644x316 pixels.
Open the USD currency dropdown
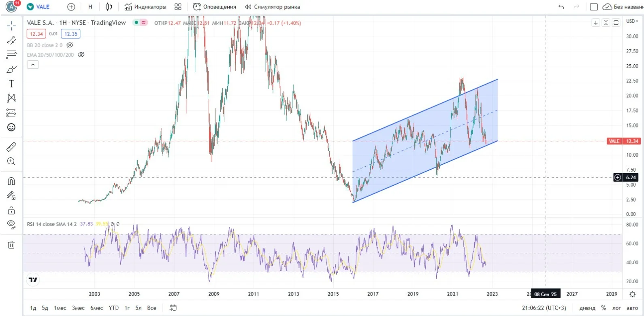pyautogui.click(x=632, y=21)
